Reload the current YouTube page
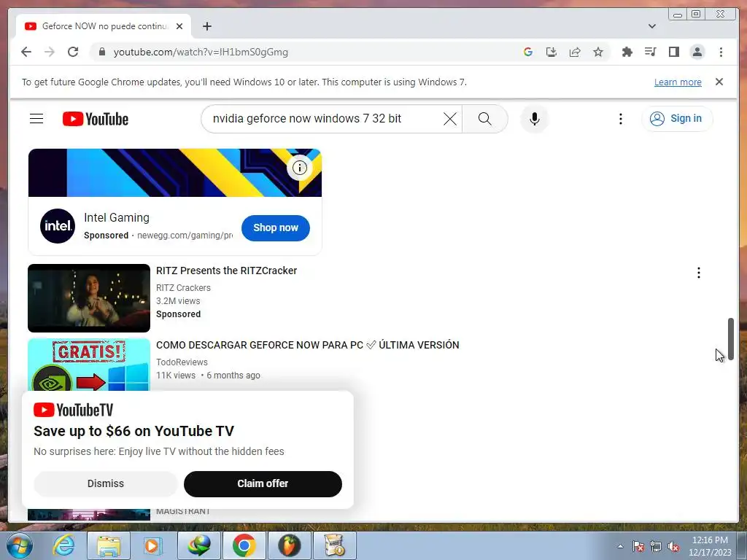 [73, 52]
